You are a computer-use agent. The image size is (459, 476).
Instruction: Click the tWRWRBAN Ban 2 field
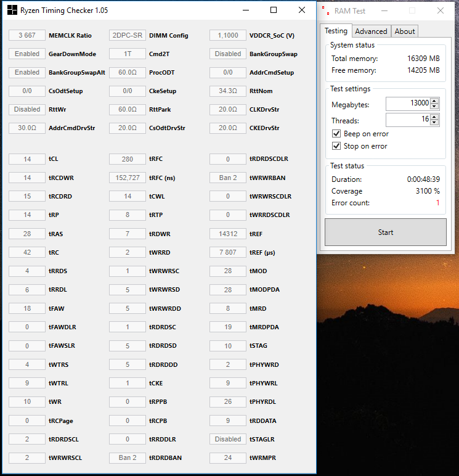click(x=228, y=178)
